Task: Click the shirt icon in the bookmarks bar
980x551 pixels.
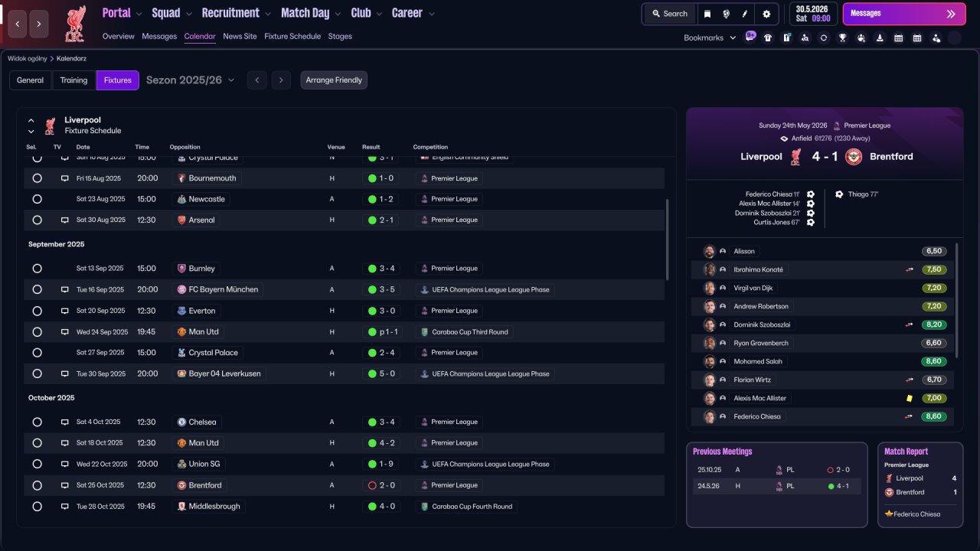Action: (x=768, y=37)
